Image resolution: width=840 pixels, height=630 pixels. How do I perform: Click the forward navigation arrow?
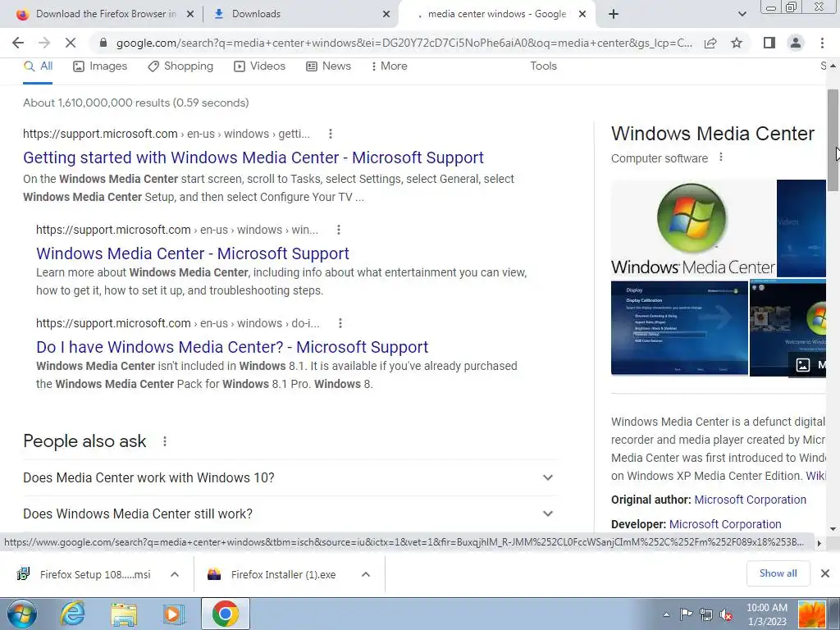tap(44, 43)
